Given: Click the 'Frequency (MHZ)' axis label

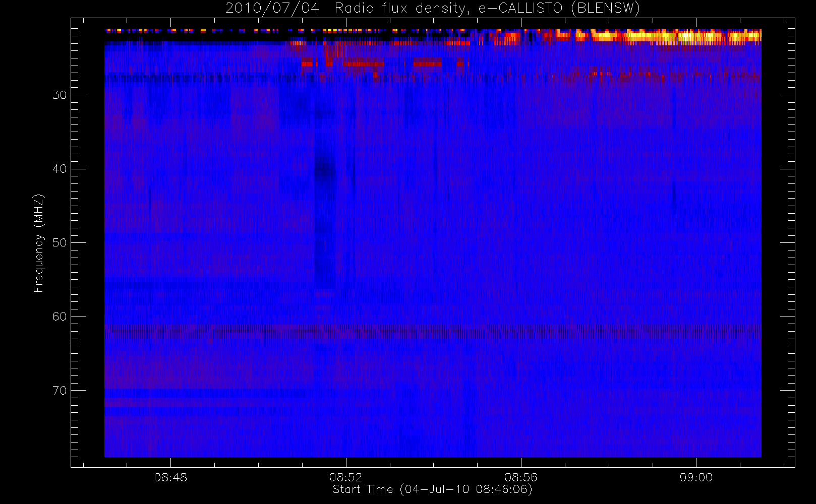Looking at the screenshot, I should click(x=39, y=243).
